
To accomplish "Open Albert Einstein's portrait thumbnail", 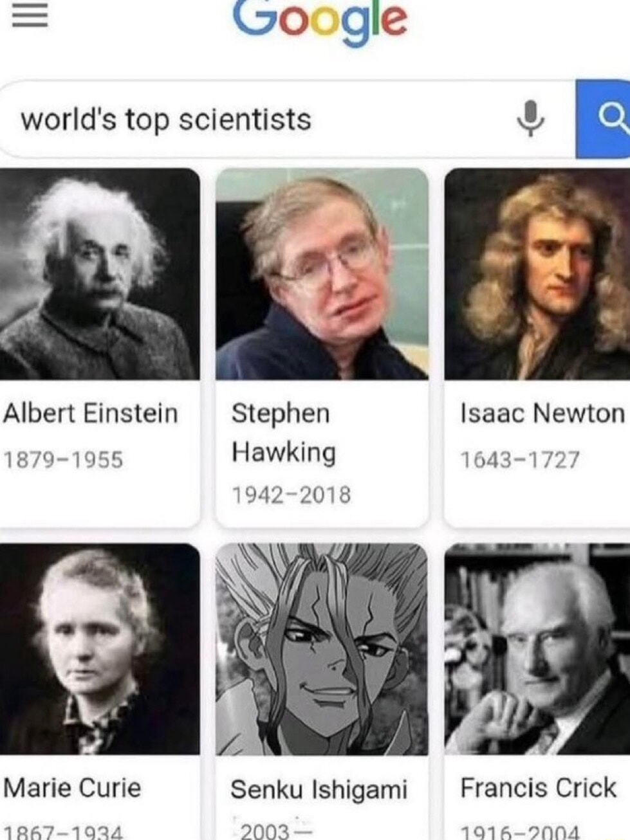I will pos(98,273).
